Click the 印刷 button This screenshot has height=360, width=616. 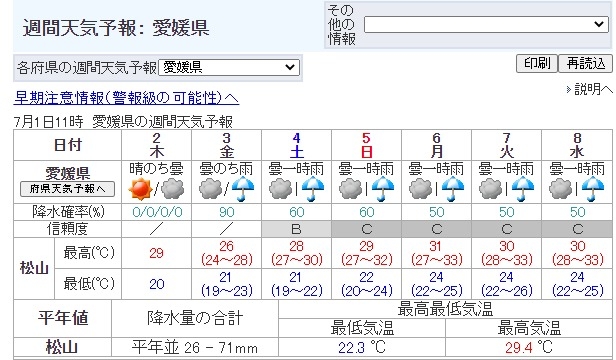point(537,64)
